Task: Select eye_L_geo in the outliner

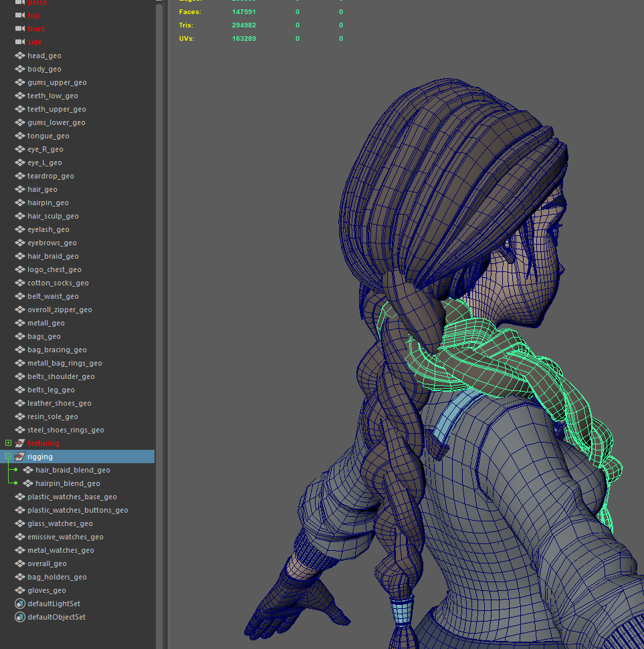Action: pyautogui.click(x=45, y=162)
